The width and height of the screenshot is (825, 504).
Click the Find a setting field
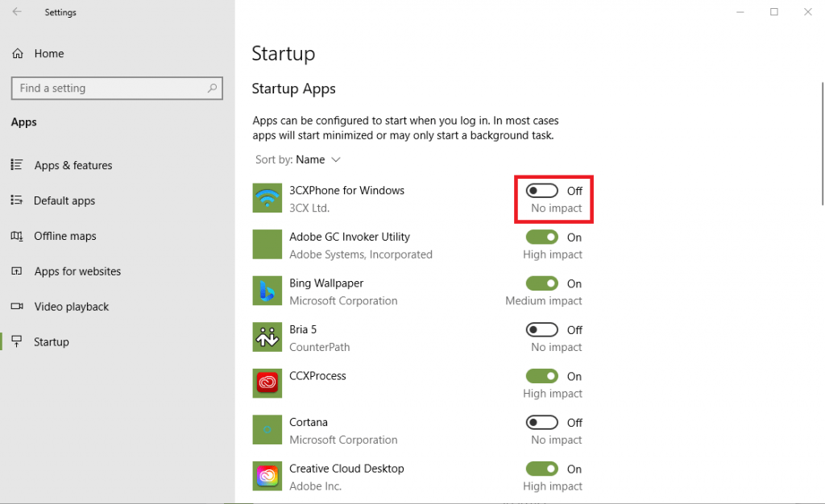[117, 89]
